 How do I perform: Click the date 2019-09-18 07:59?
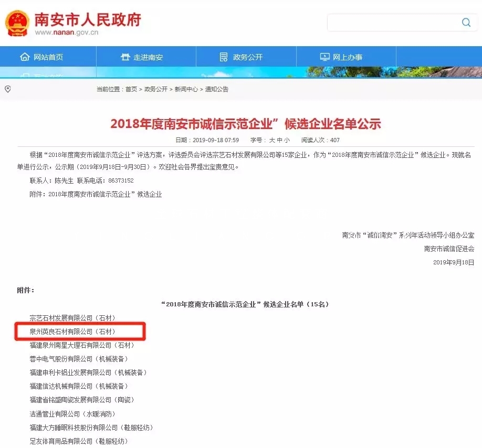point(216,140)
